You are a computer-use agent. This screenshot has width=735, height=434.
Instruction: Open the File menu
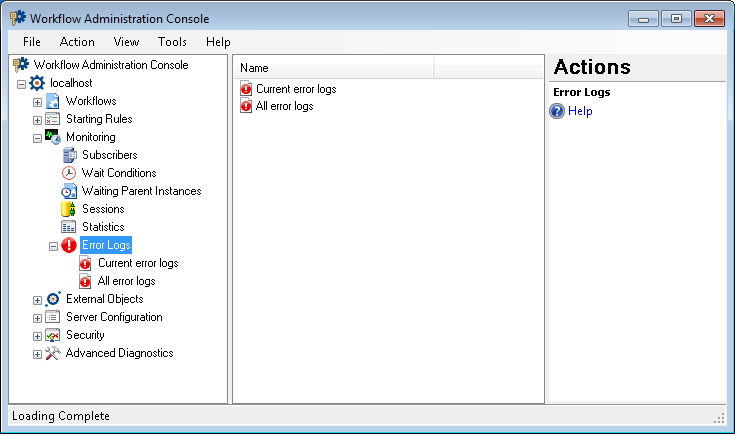(32, 42)
